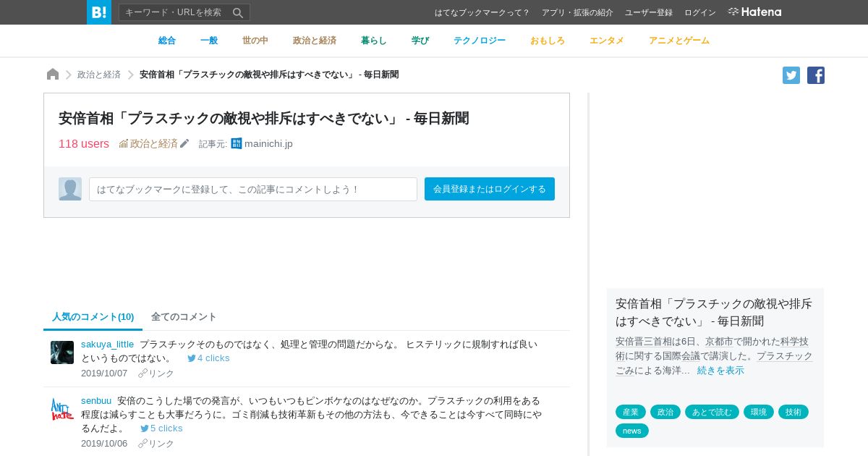The width and height of the screenshot is (868, 456).
Task: Open the 暮らし category
Action: tap(374, 41)
